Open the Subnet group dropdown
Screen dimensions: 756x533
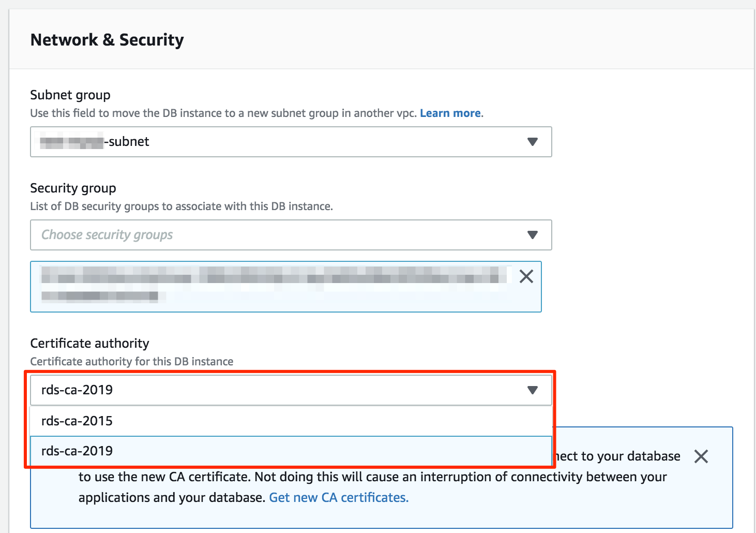[x=291, y=142]
